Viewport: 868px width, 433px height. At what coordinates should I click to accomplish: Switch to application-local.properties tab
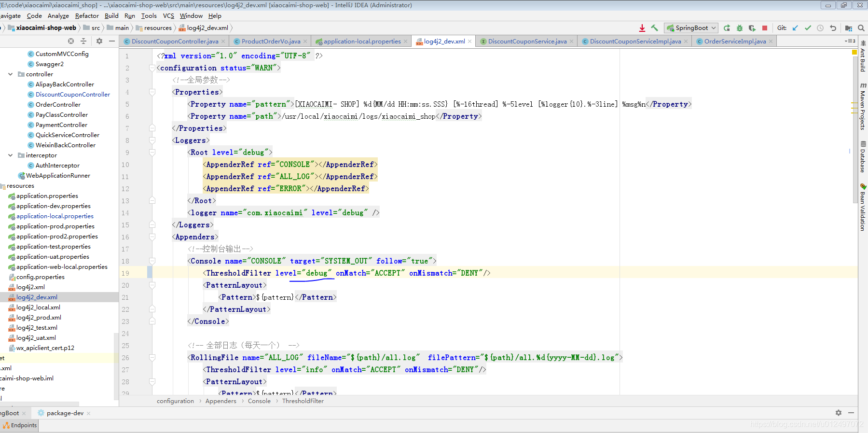coord(362,41)
